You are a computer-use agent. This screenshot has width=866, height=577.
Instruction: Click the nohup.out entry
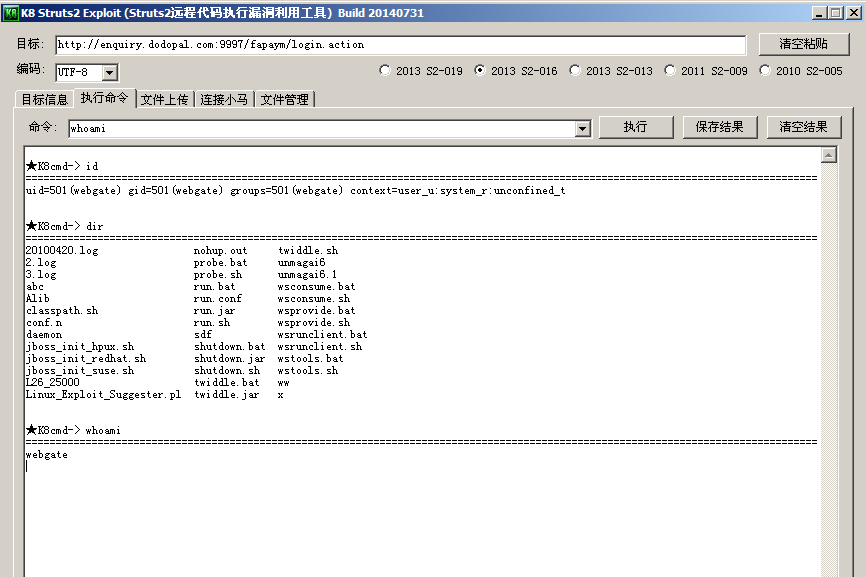(220, 250)
